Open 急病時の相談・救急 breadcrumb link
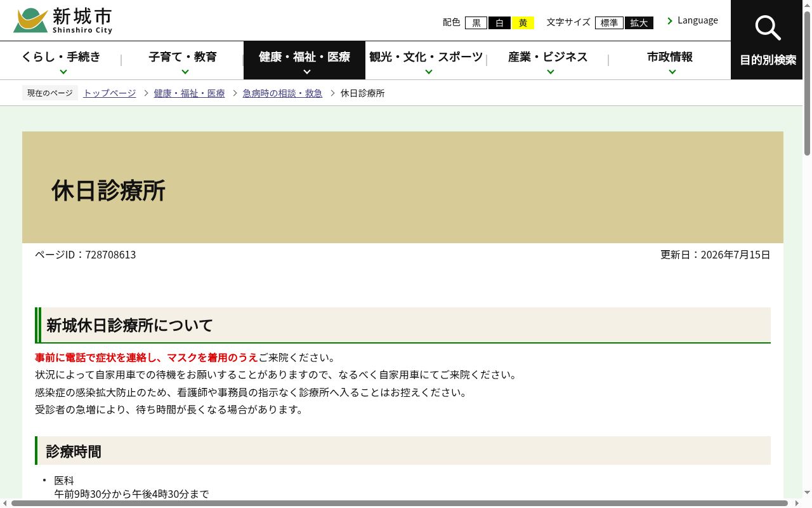 [x=282, y=93]
